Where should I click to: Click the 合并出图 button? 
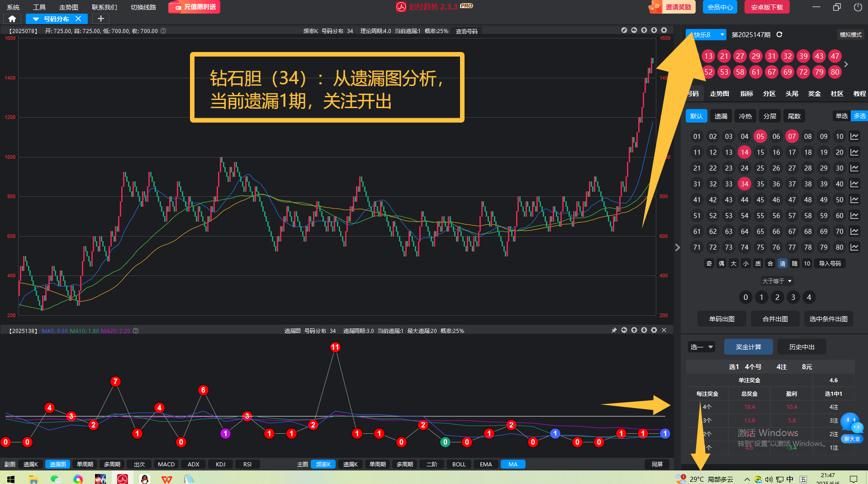coord(775,319)
